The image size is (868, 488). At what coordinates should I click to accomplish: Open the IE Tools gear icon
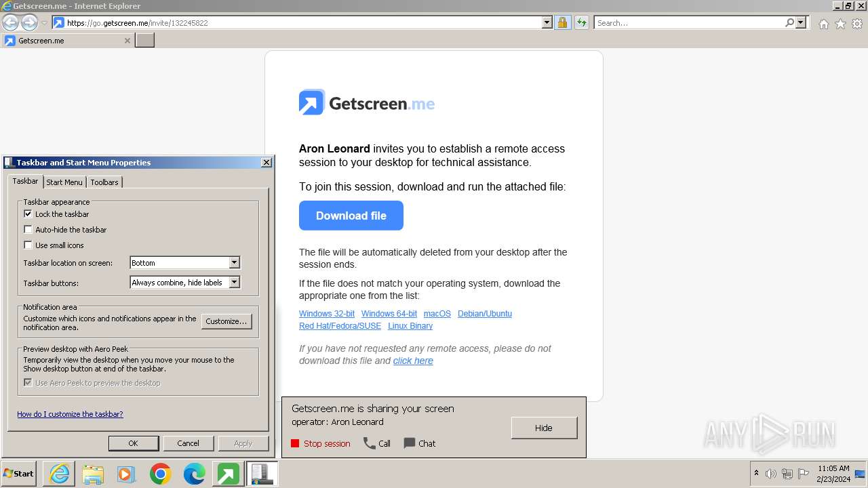(x=857, y=24)
